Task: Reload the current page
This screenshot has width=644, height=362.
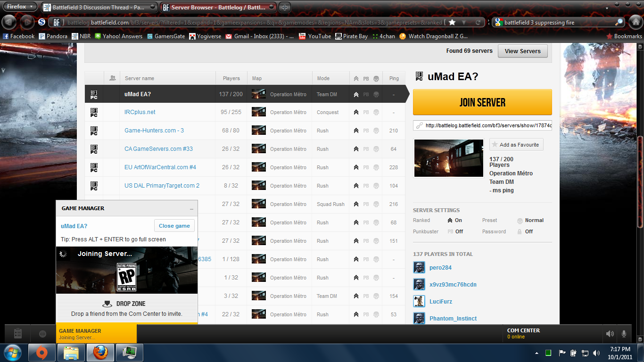Action: pos(478,22)
